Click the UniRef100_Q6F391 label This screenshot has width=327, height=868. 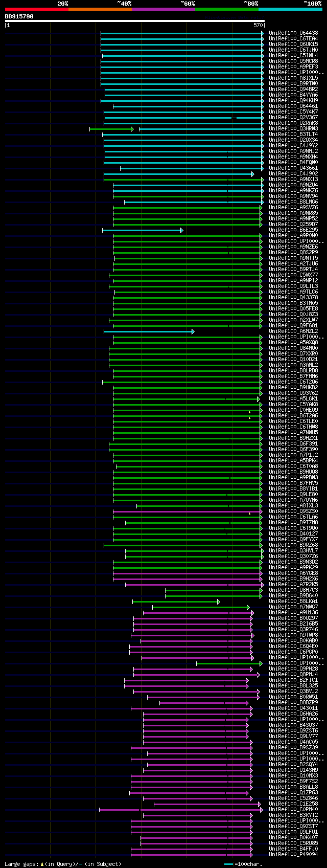[293, 443]
